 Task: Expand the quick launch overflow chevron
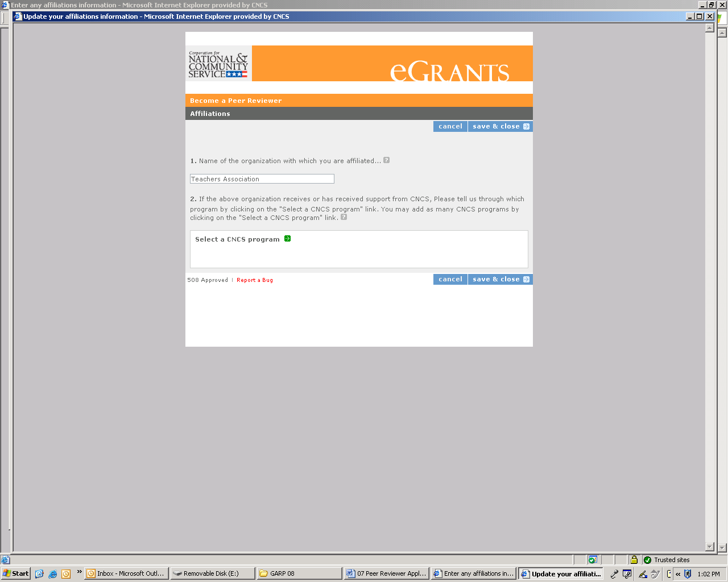[x=79, y=572]
